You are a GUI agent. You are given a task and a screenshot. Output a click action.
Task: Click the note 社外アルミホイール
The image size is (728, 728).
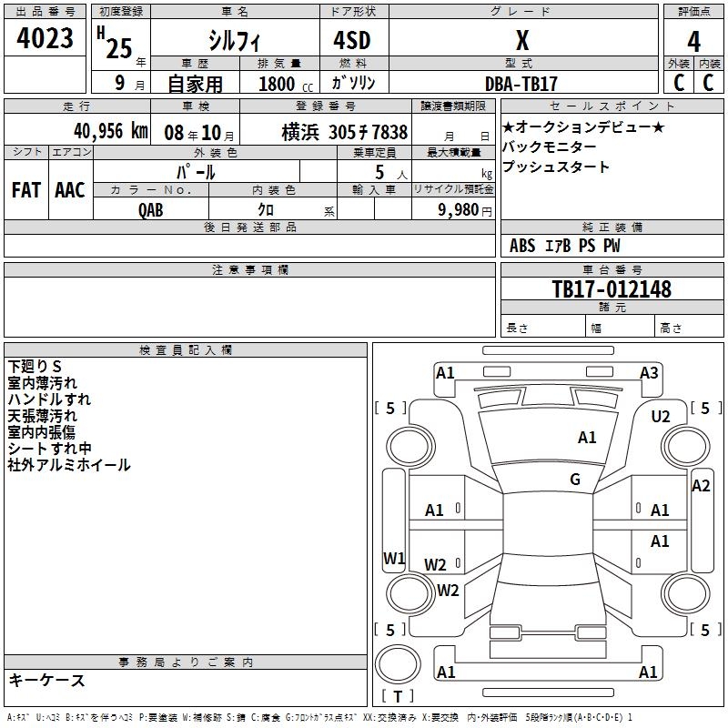(x=69, y=465)
